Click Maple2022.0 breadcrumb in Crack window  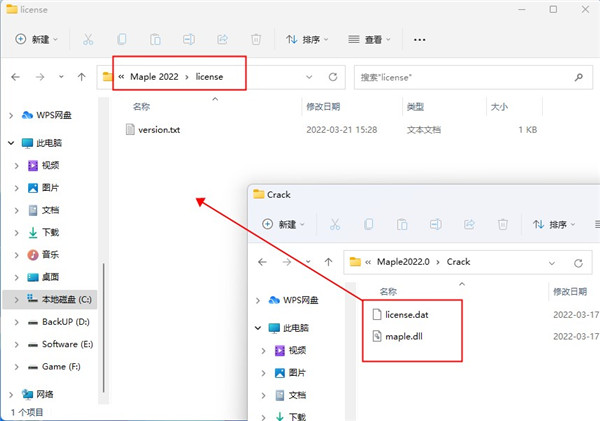[x=403, y=262]
